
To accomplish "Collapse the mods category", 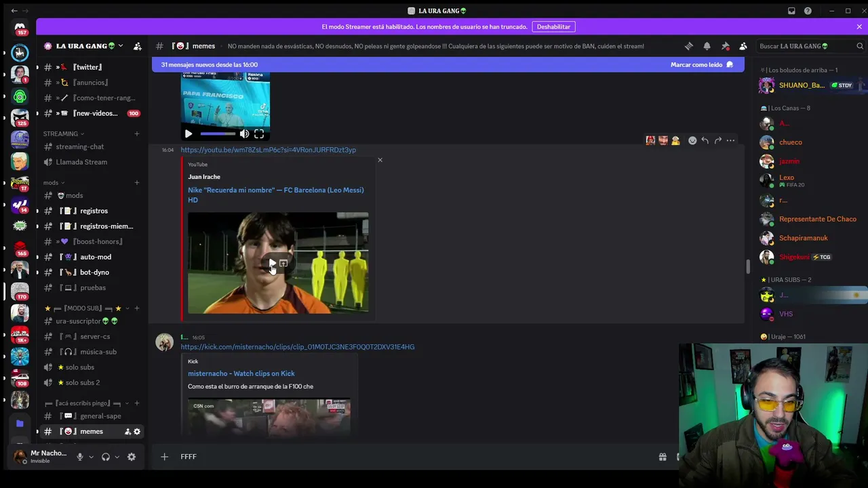I will (54, 182).
